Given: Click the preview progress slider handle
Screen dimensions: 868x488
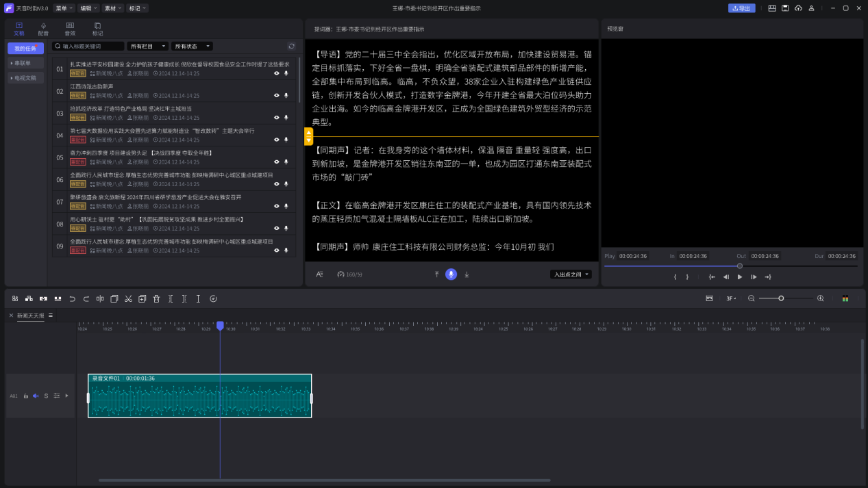Looking at the screenshot, I should pyautogui.click(x=740, y=266).
